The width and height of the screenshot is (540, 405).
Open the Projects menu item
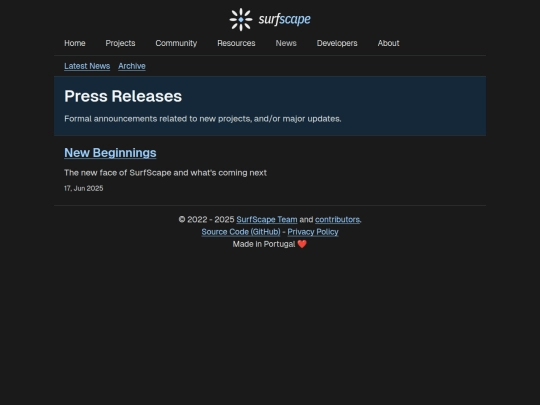pos(120,43)
